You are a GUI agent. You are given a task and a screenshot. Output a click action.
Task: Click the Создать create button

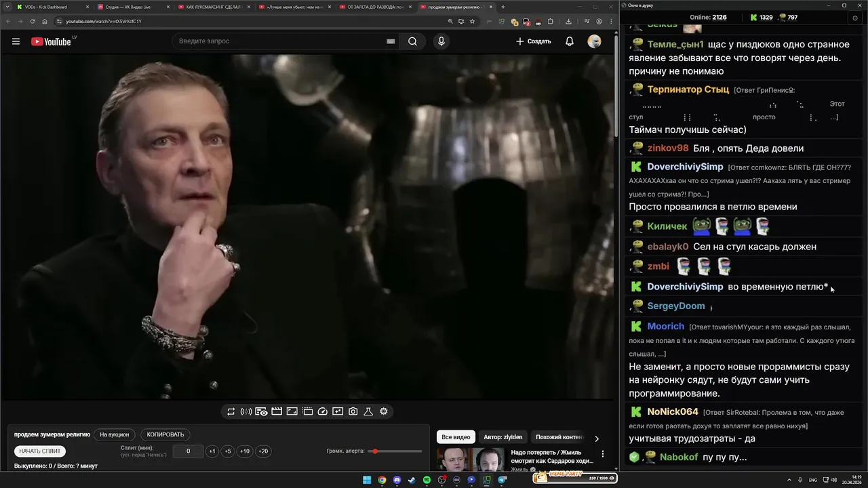coord(533,41)
